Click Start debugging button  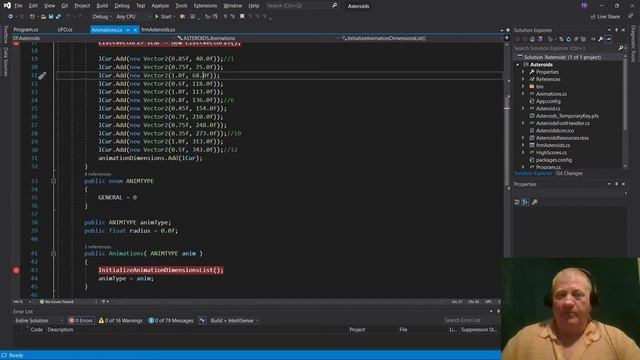[163, 16]
